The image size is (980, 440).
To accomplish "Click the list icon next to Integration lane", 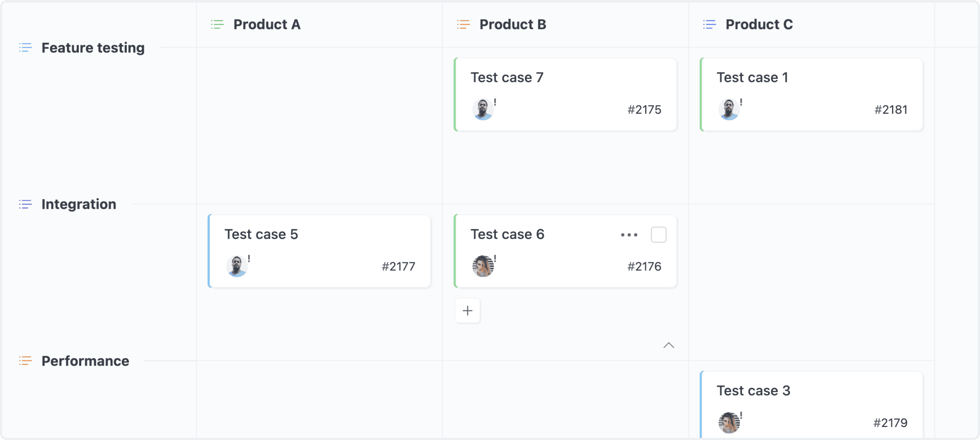I will (25, 204).
